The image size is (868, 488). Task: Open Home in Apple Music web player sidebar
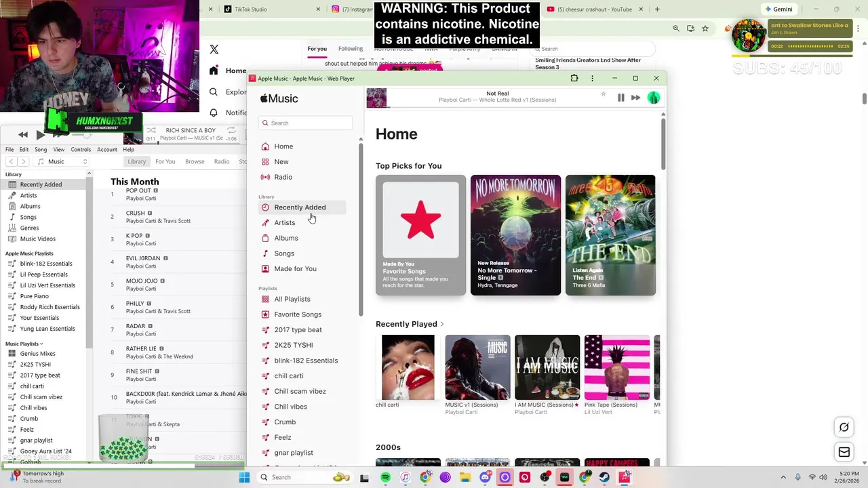[x=302, y=146]
